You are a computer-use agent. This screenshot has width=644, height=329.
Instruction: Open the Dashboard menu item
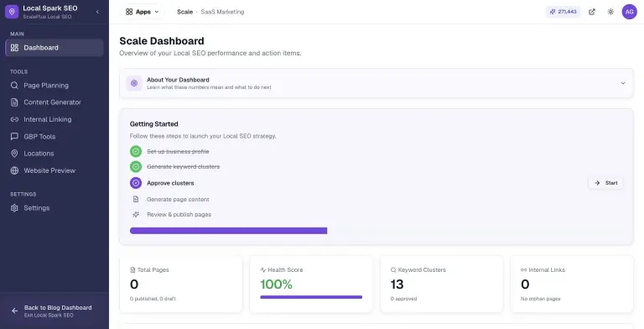55,48
